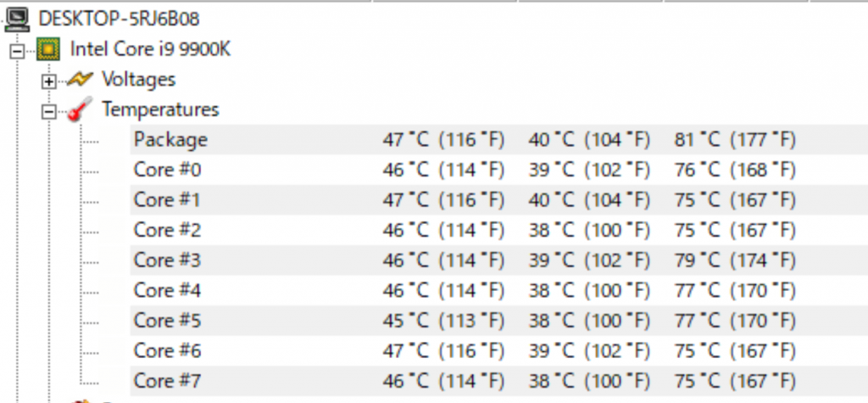
Task: Select the Intel Core i9 9900K label
Action: click(151, 49)
